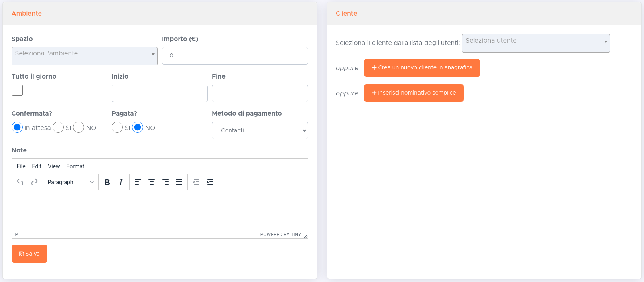This screenshot has height=282, width=644.
Task: Click into the Importo (€) field
Action: click(x=235, y=56)
